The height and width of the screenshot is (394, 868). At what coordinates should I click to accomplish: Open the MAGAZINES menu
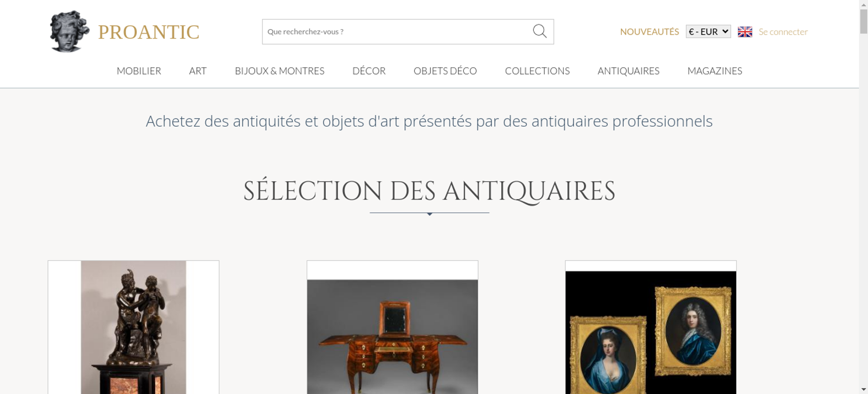tap(715, 71)
